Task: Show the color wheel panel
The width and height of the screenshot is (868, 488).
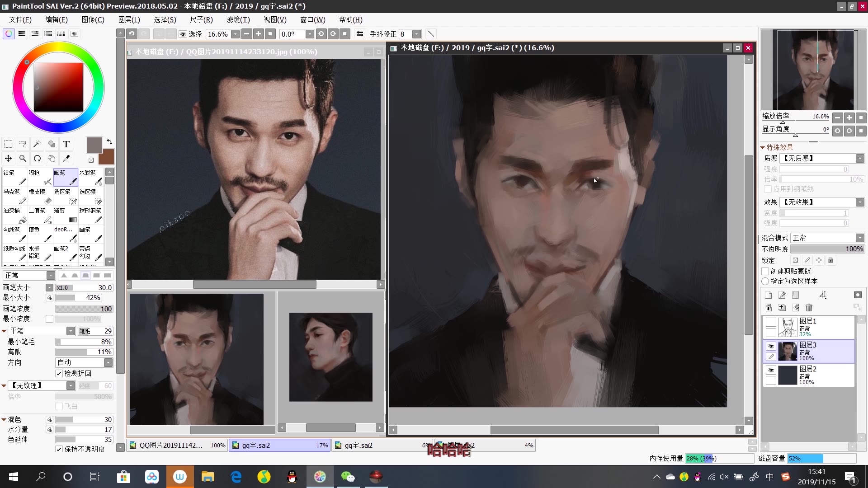Action: pos(9,34)
